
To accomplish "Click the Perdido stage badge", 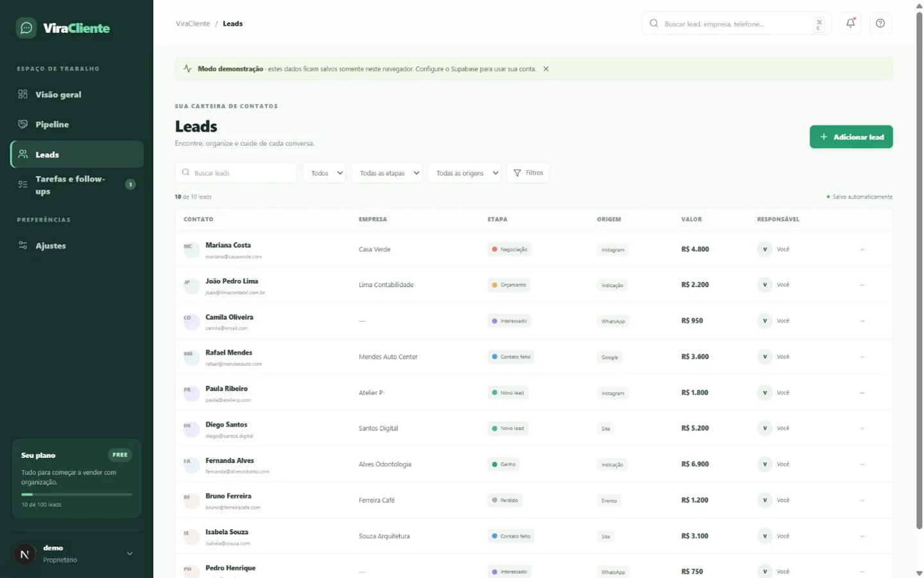I will coord(505,500).
